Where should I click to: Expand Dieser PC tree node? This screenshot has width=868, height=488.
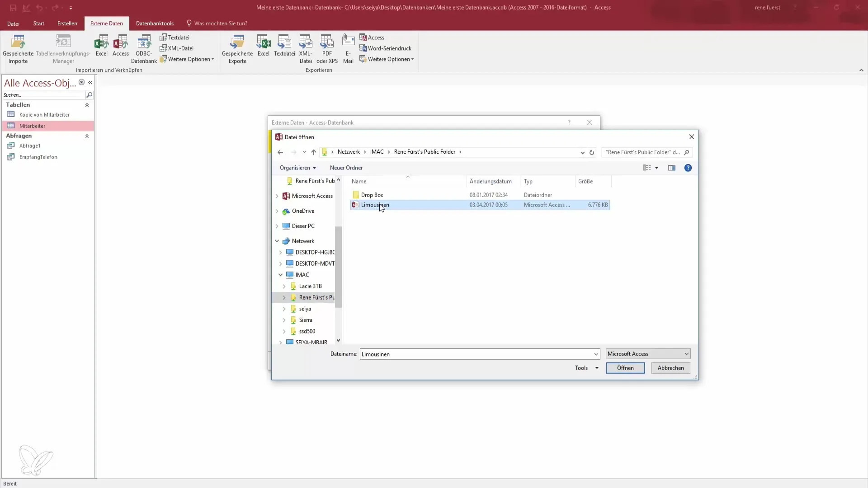click(277, 226)
